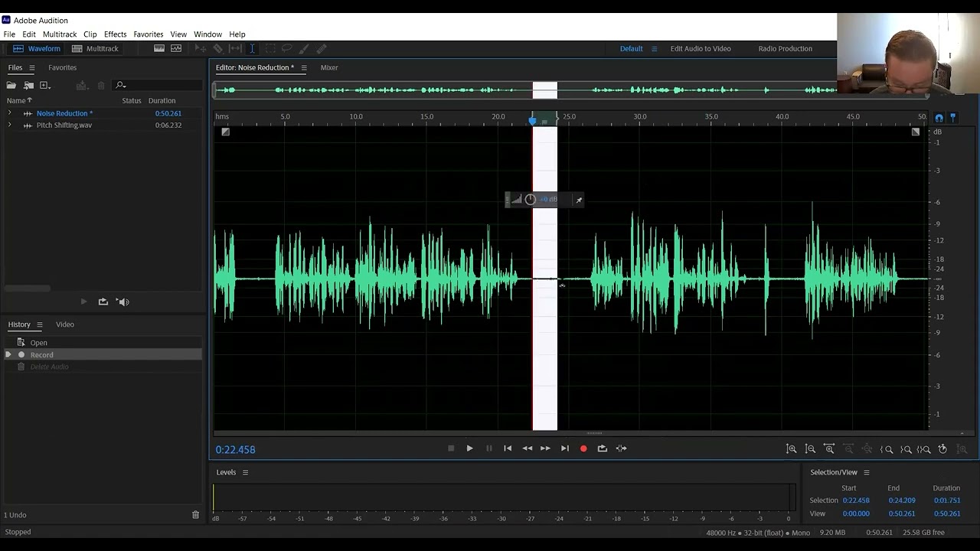Select the Marquee Selection tool
This screenshot has width=980, height=551.
tap(270, 48)
